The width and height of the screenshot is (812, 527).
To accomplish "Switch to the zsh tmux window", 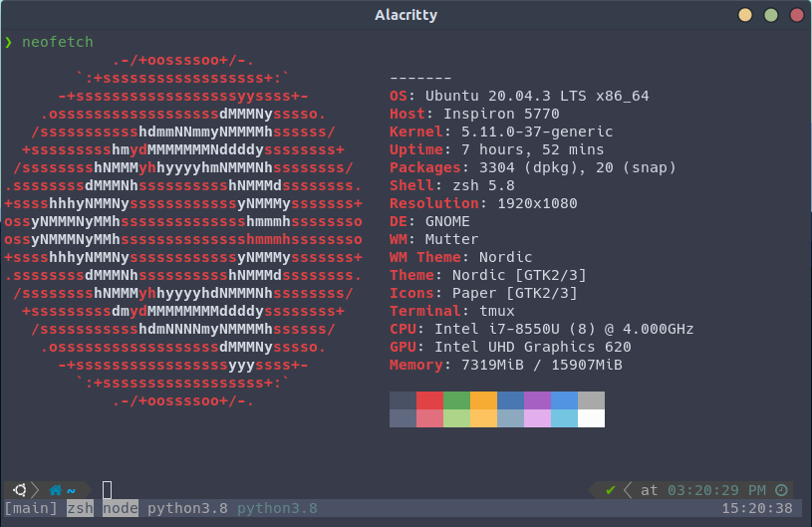I will coord(81,508).
